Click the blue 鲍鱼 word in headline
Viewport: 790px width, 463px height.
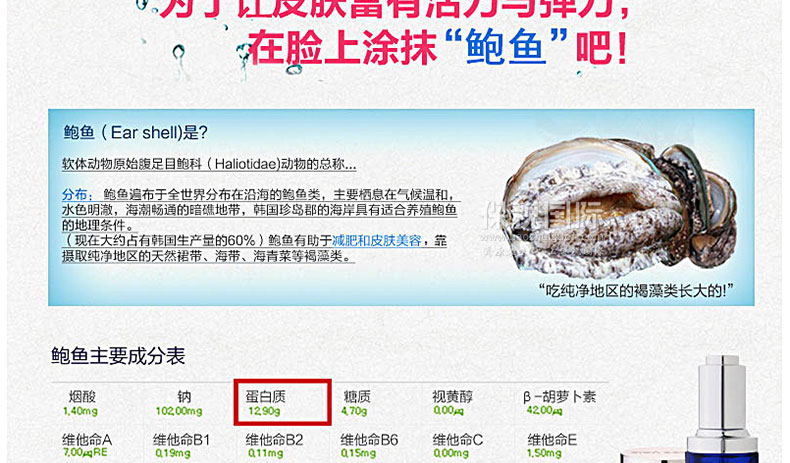[505, 47]
